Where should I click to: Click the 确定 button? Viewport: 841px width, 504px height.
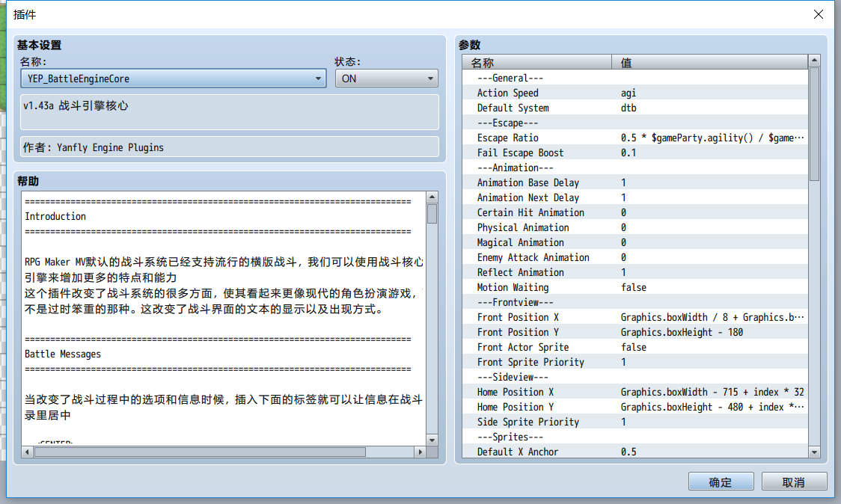[721, 482]
